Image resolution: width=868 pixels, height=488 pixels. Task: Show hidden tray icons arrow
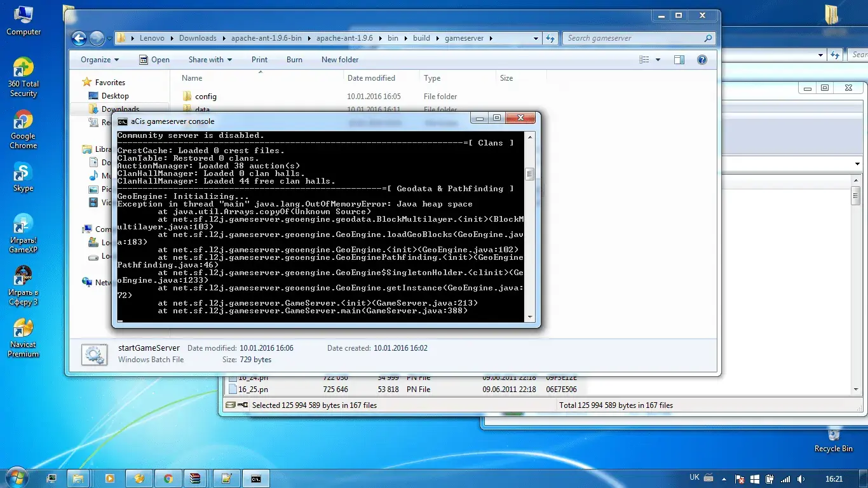click(x=725, y=479)
